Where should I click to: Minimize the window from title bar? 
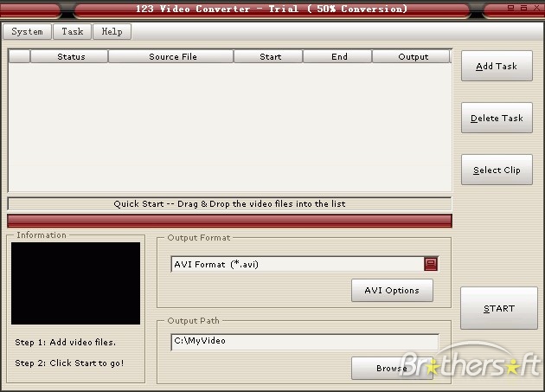pyautogui.click(x=510, y=8)
